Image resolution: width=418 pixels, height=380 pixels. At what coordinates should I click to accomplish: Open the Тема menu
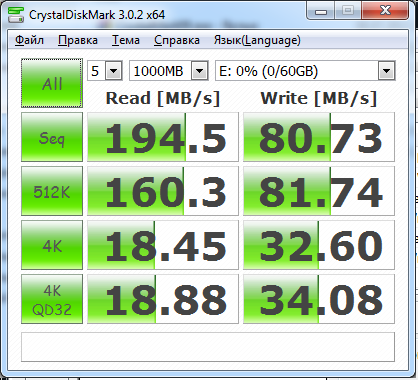click(x=126, y=40)
